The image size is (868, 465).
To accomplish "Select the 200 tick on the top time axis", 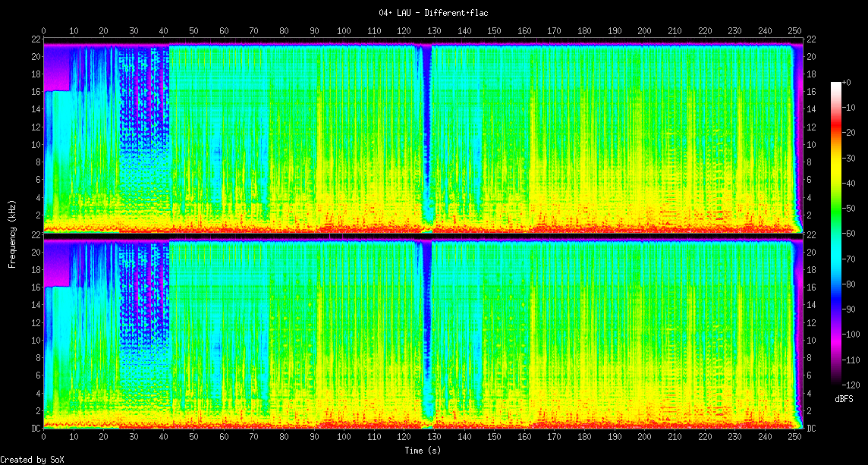I will pos(644,31).
